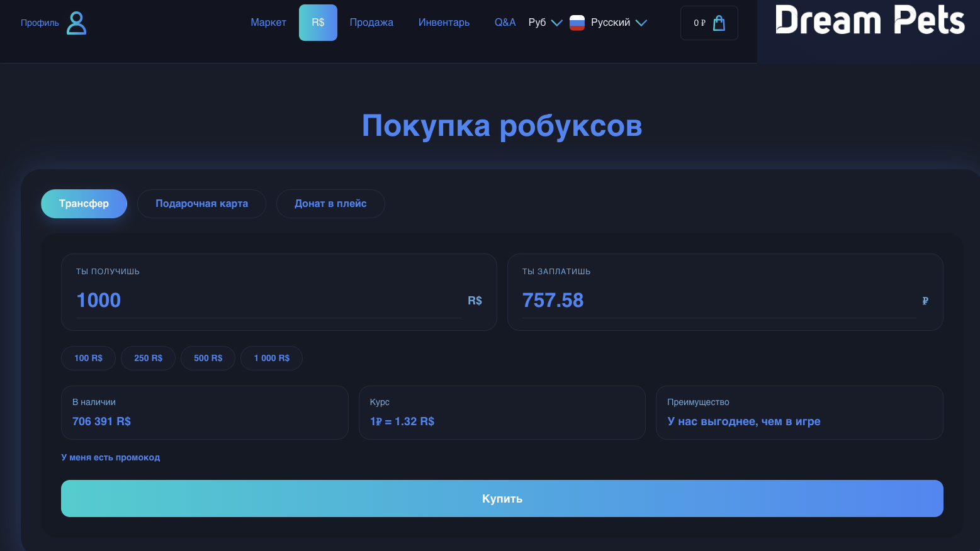This screenshot has height=551, width=980.
Task: Click the payment field showing 757.58
Action: [719, 301]
